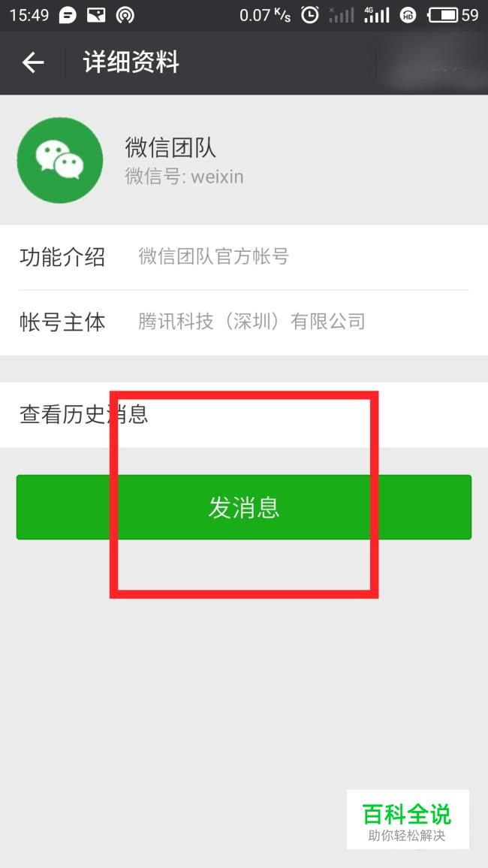Select the 帐号主体 row
The height and width of the screenshot is (868, 488).
[244, 322]
